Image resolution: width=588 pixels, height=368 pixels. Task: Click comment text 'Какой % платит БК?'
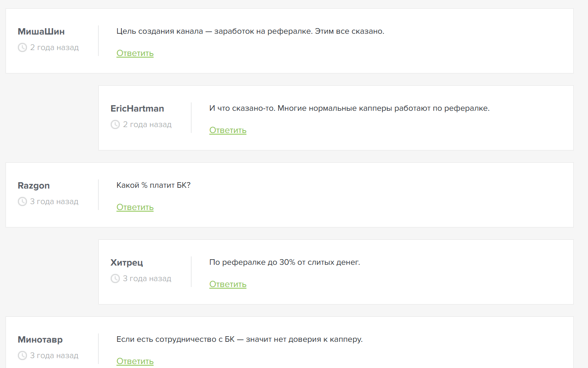point(154,185)
